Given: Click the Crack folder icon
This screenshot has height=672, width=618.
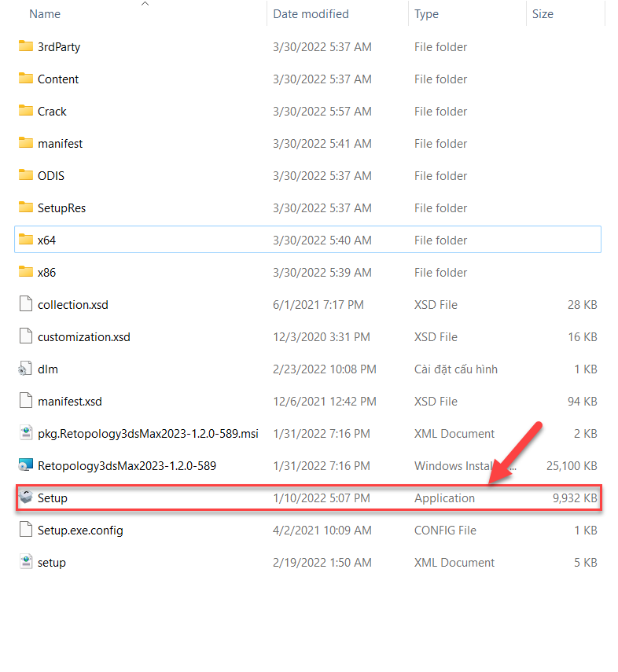Looking at the screenshot, I should (x=27, y=111).
